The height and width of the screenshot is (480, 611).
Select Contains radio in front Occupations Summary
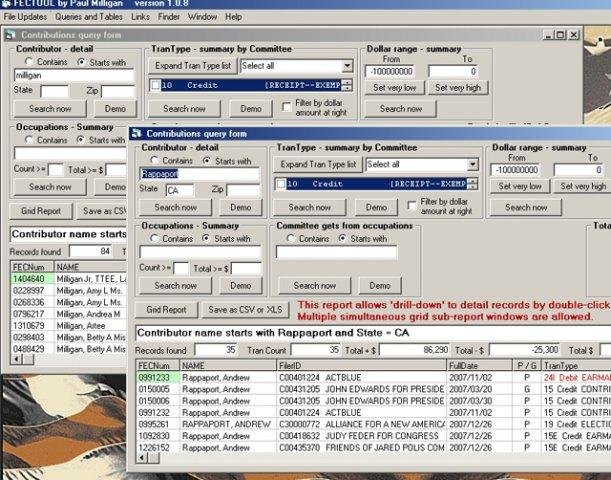pyautogui.click(x=154, y=238)
